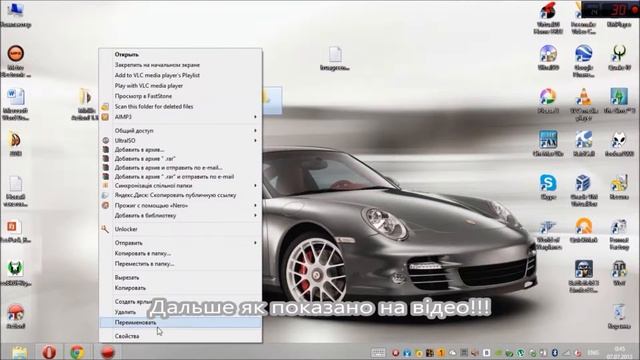The width and height of the screenshot is (640, 360).
Task: Open the VLC media player cone shortcut
Action: [584, 104]
